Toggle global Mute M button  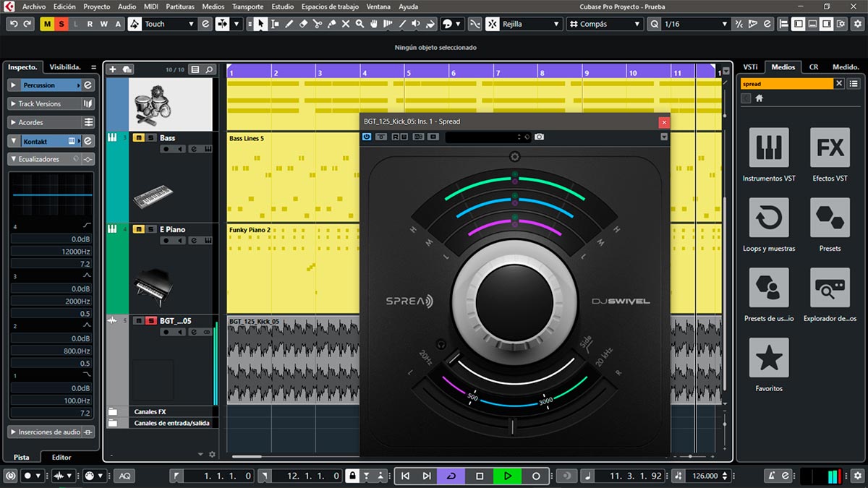pyautogui.click(x=48, y=24)
